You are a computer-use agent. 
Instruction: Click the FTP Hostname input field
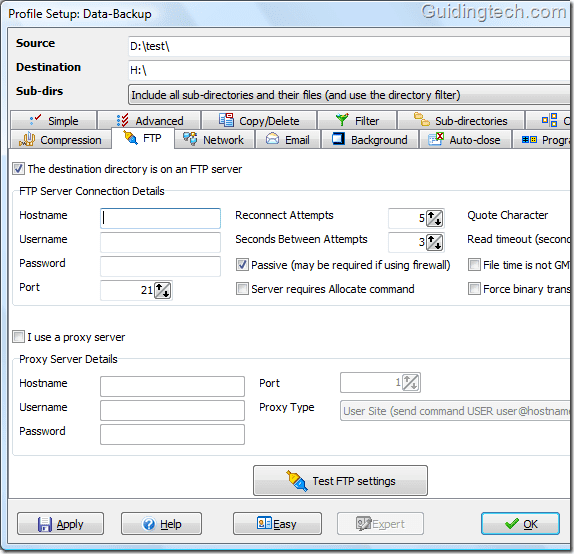click(160, 218)
